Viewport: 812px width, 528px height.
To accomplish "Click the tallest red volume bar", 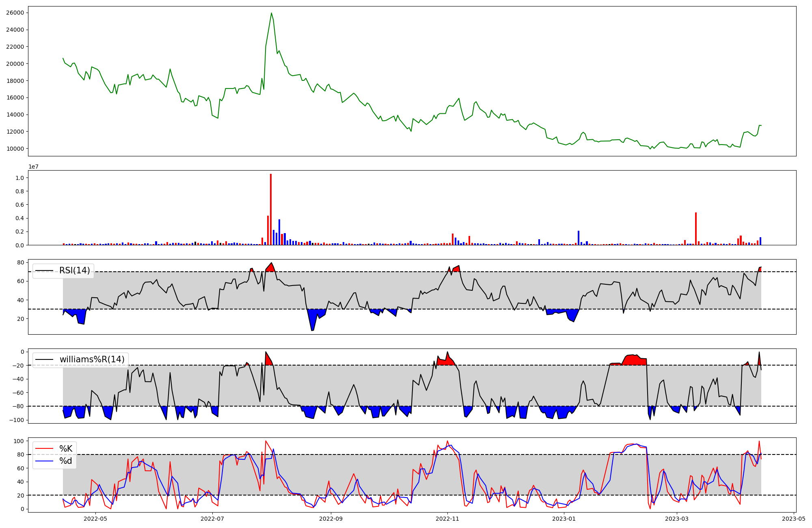I will (271, 209).
